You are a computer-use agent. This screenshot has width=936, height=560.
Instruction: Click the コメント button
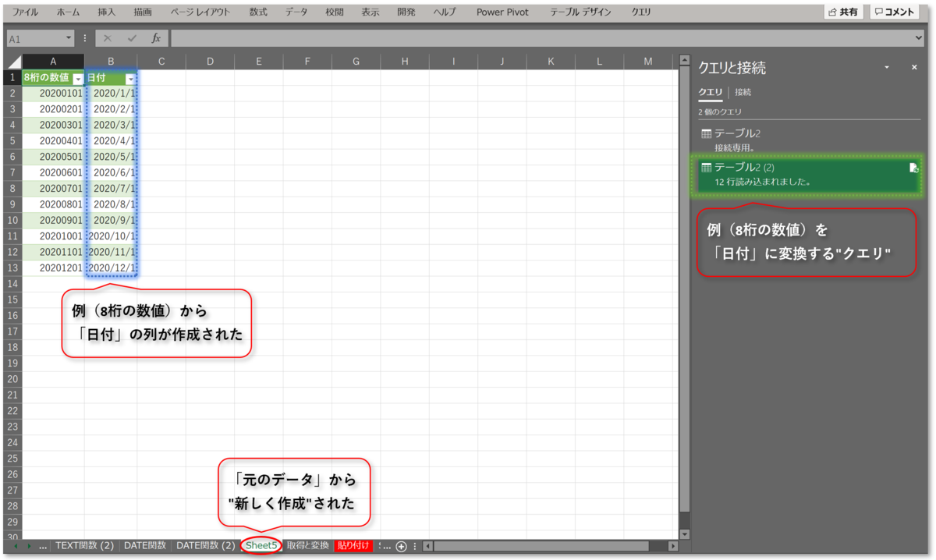[x=894, y=12]
